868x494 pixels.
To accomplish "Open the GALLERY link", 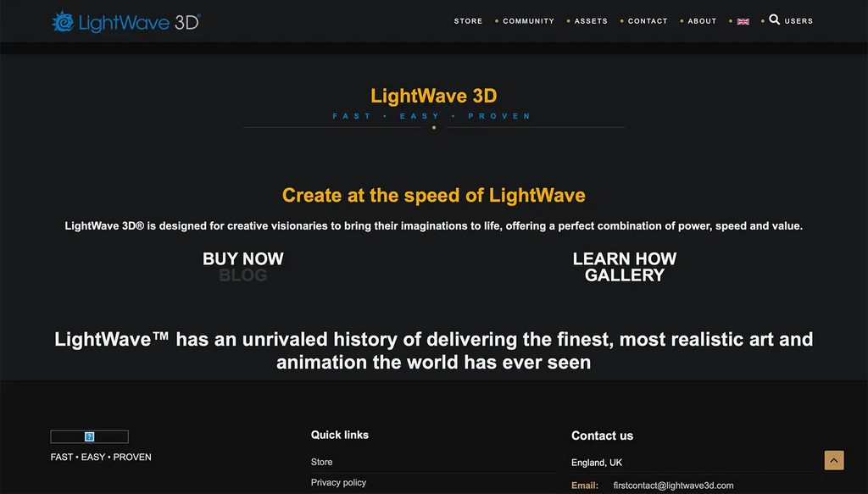I will [625, 275].
